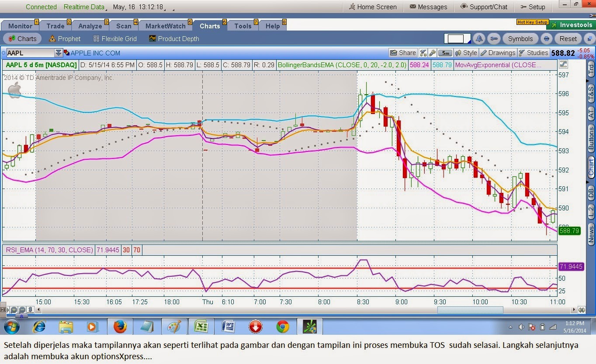The height and width of the screenshot is (364, 596).
Task: Toggle the L2 side panel
Action: (591, 212)
